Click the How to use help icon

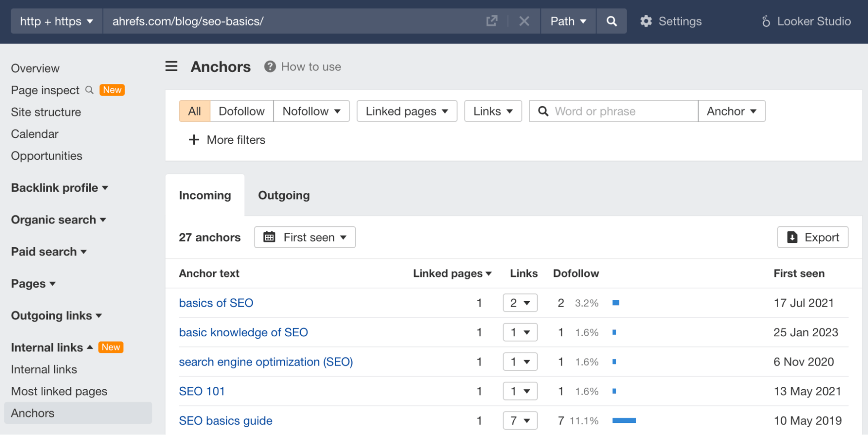point(270,67)
